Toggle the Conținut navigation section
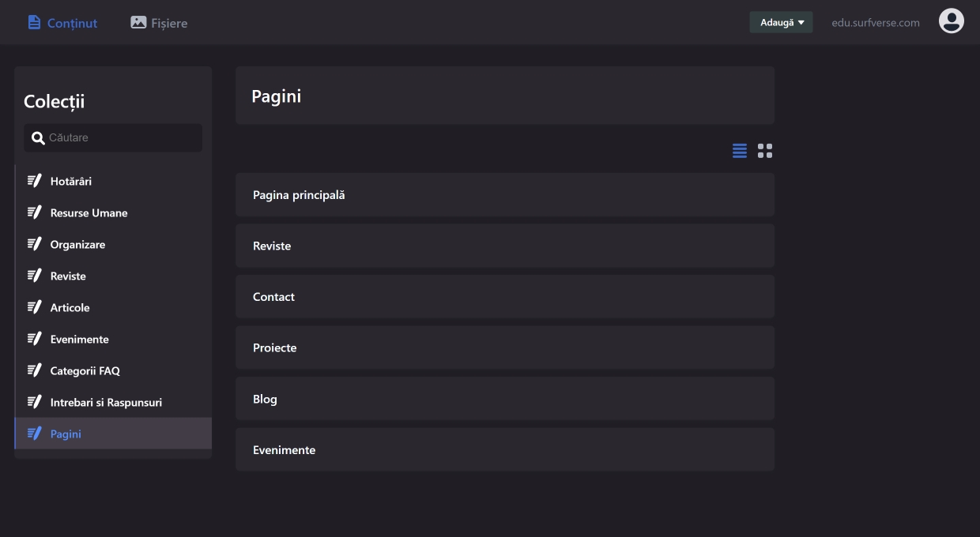Viewport: 980px width, 537px height. pyautogui.click(x=62, y=22)
